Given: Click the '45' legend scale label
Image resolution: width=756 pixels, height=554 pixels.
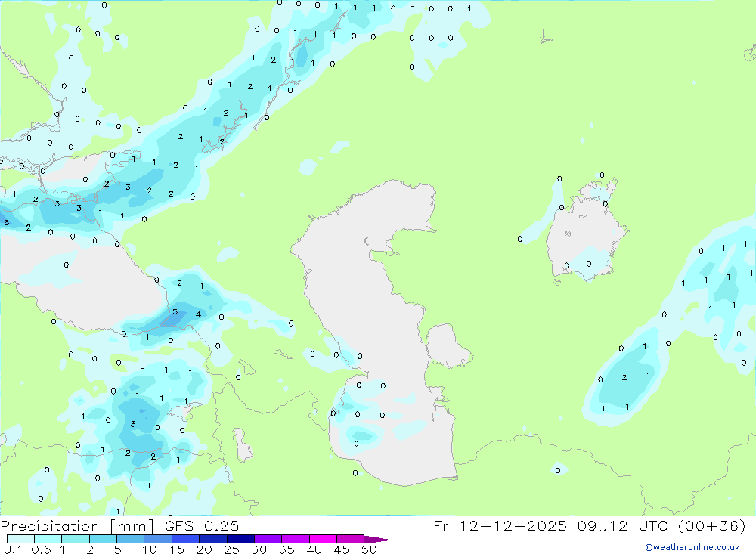Looking at the screenshot, I should click(342, 549).
